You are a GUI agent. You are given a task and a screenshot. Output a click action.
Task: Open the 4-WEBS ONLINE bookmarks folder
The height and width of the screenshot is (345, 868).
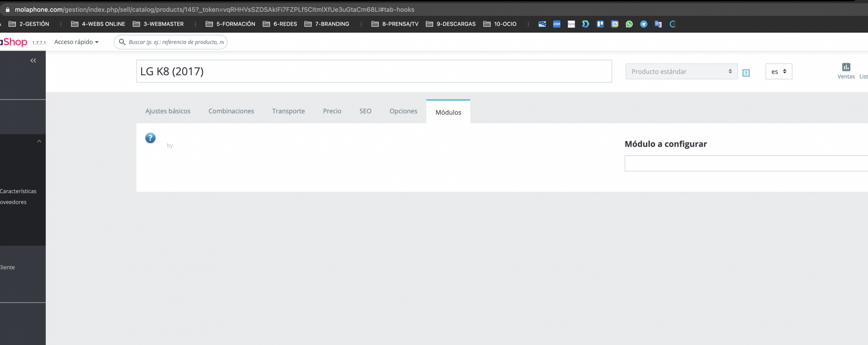point(98,24)
